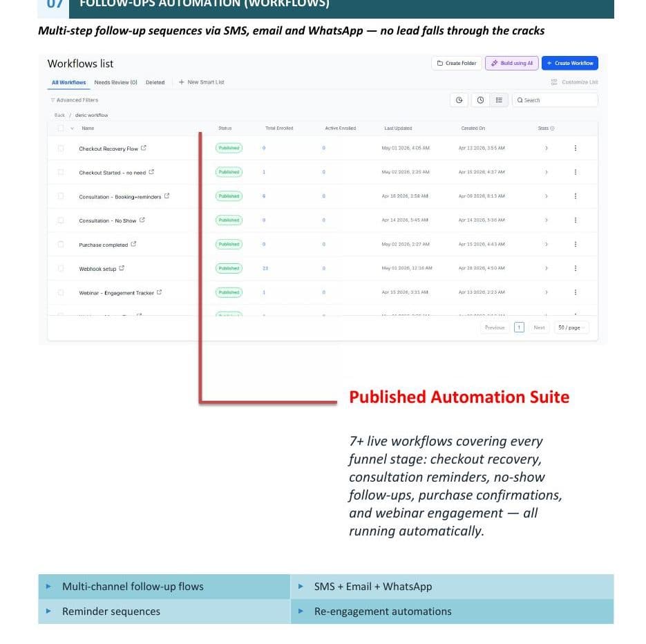This screenshot has width=646, height=644.
Task: Open three-dot menu for Webinar - Engagement Tracker row
Action: click(x=575, y=292)
